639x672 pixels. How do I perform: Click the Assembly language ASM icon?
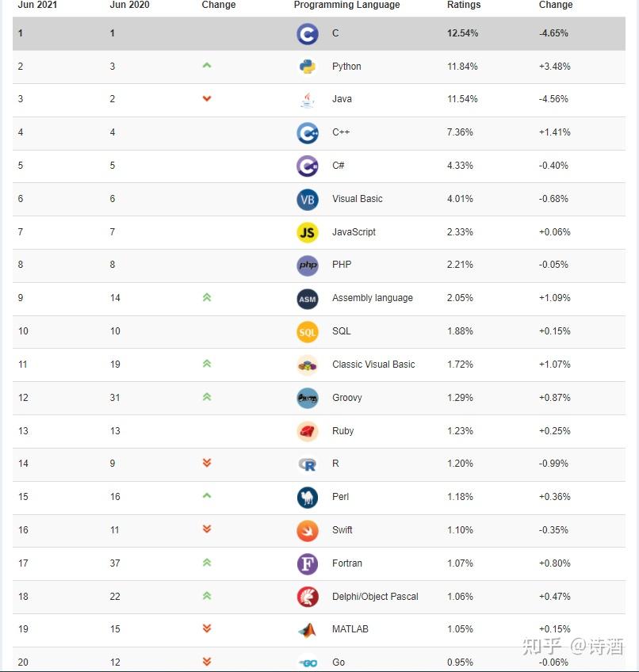click(308, 299)
